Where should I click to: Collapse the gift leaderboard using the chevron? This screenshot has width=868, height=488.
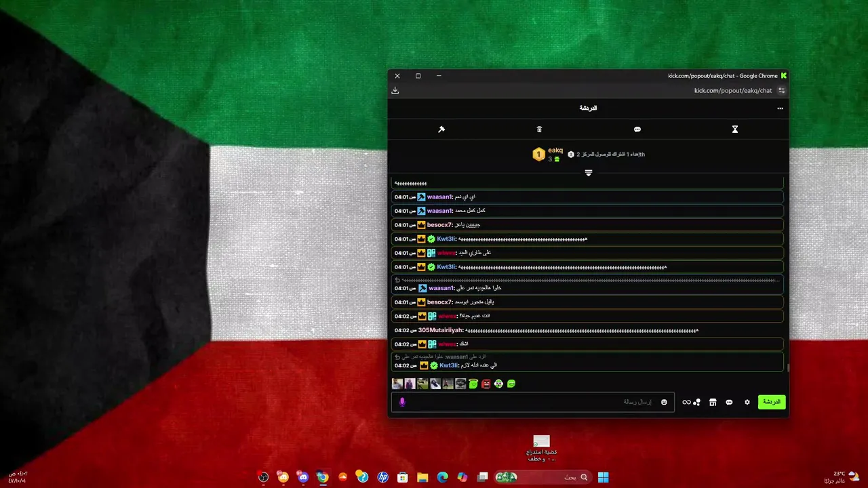click(589, 173)
